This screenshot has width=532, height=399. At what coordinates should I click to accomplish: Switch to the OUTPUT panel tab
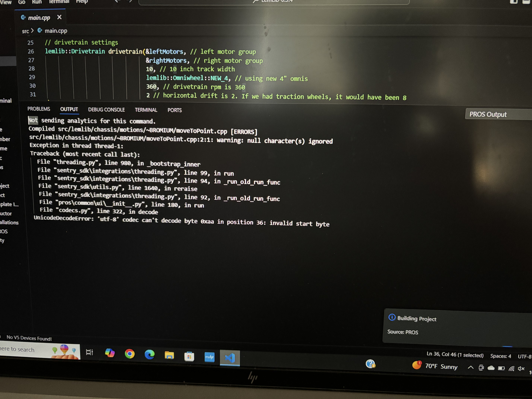coord(69,109)
